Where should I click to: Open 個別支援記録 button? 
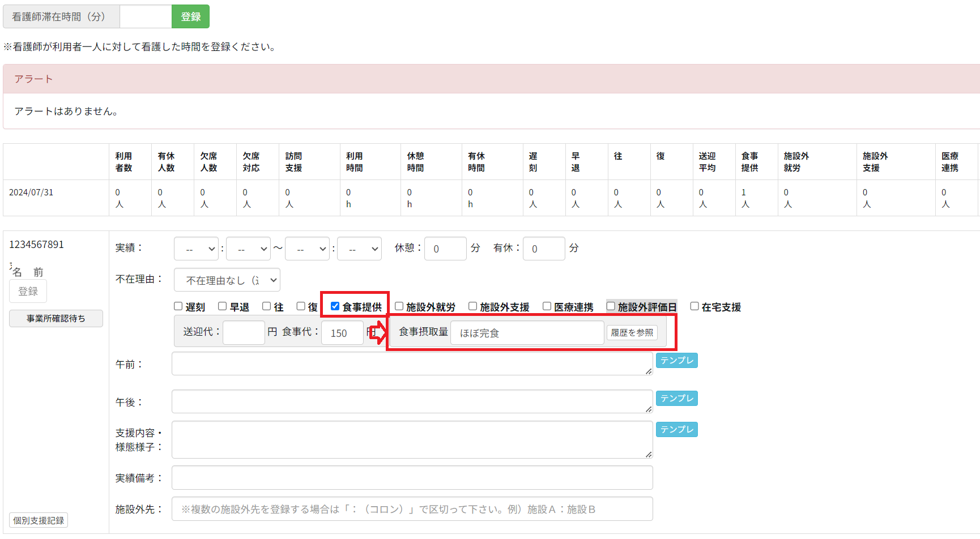pos(39,520)
